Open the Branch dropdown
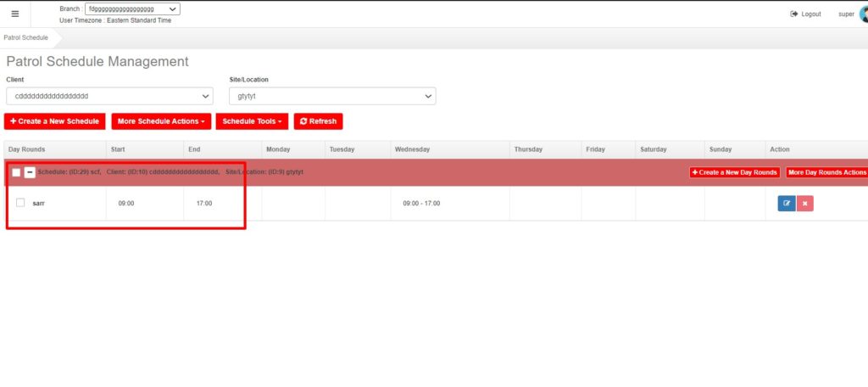Screen dimensions: 868x387 (132, 9)
